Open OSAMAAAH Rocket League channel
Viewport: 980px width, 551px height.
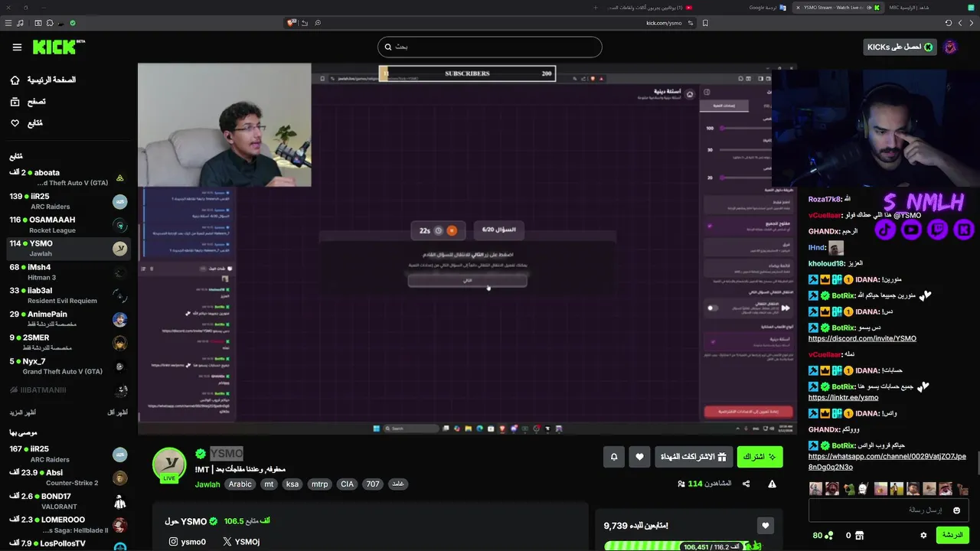pos(68,225)
